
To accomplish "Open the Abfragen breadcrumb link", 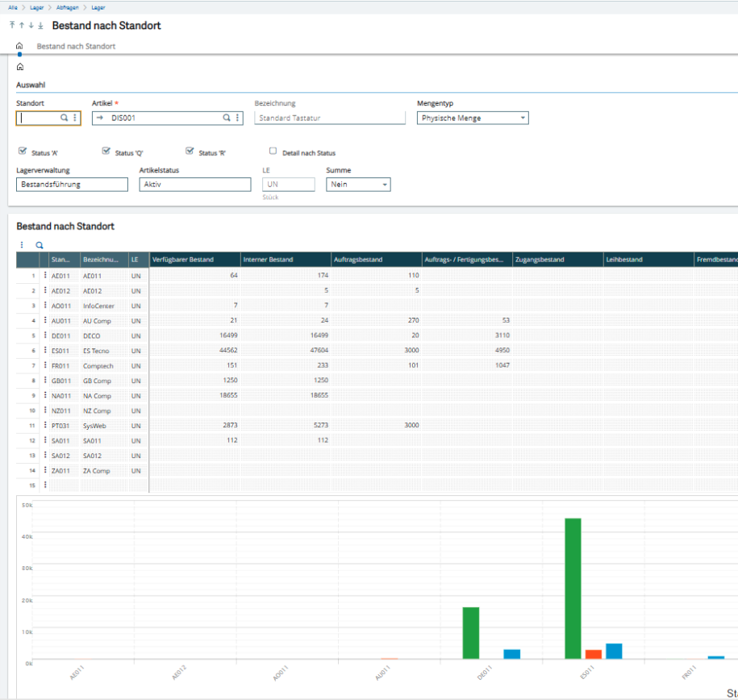I will pyautogui.click(x=67, y=7).
